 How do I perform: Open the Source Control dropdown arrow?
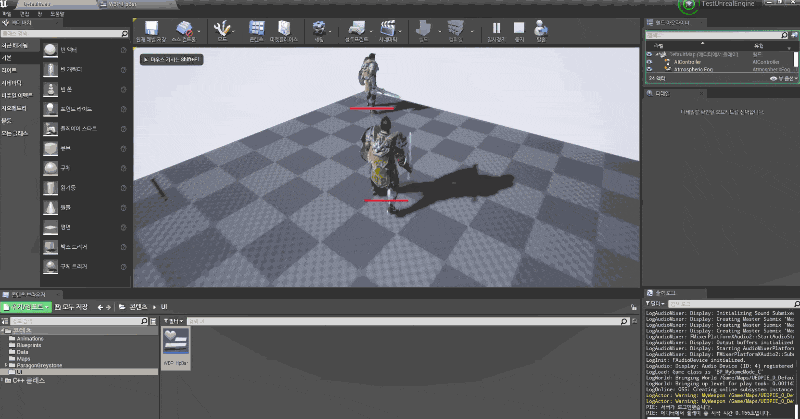(x=199, y=31)
